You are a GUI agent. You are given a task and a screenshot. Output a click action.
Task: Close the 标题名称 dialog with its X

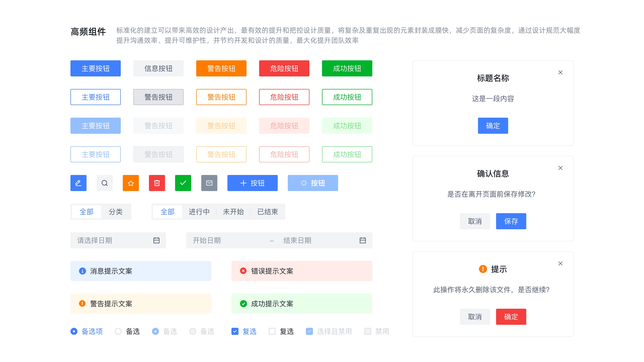coord(560,72)
